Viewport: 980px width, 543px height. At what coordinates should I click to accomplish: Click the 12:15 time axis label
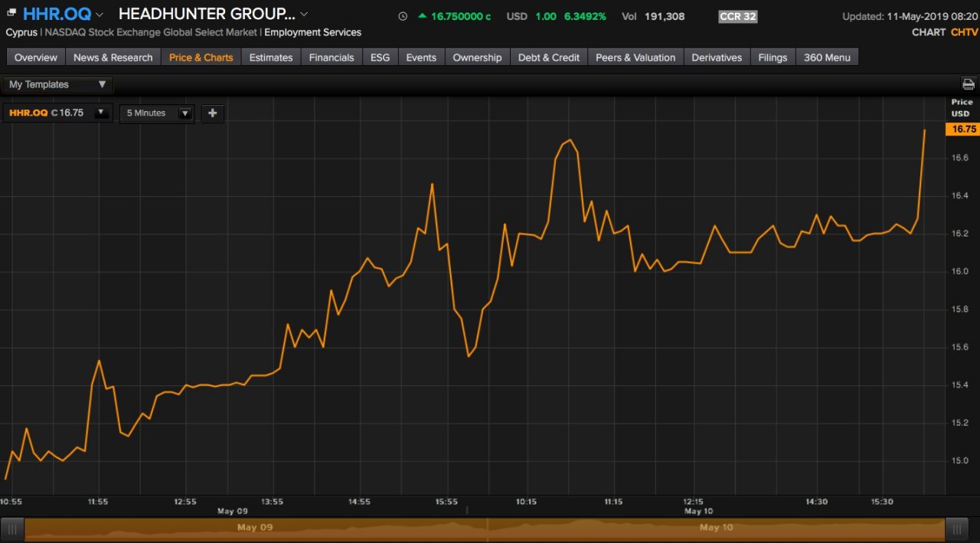(694, 502)
